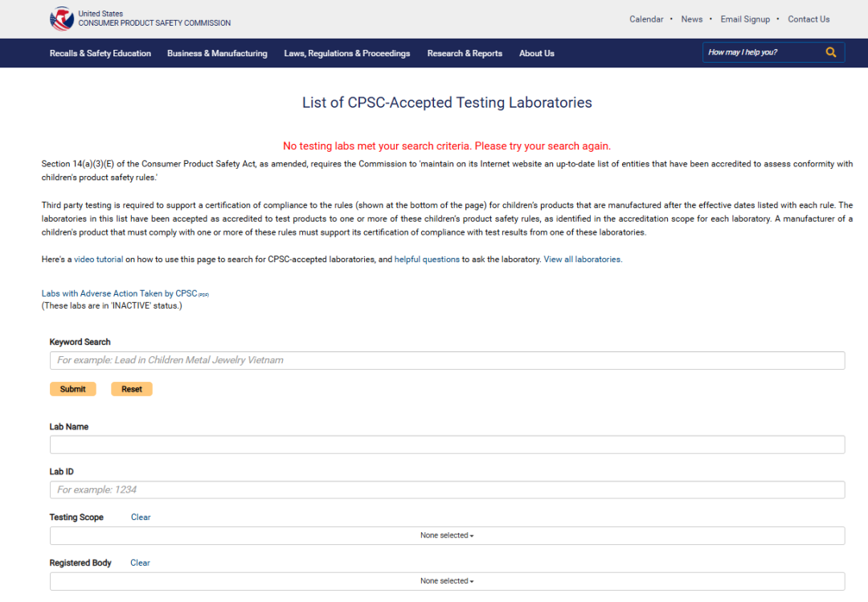Focus the Keyword Search field
Image resolution: width=868 pixels, height=602 pixels.
pos(447,361)
